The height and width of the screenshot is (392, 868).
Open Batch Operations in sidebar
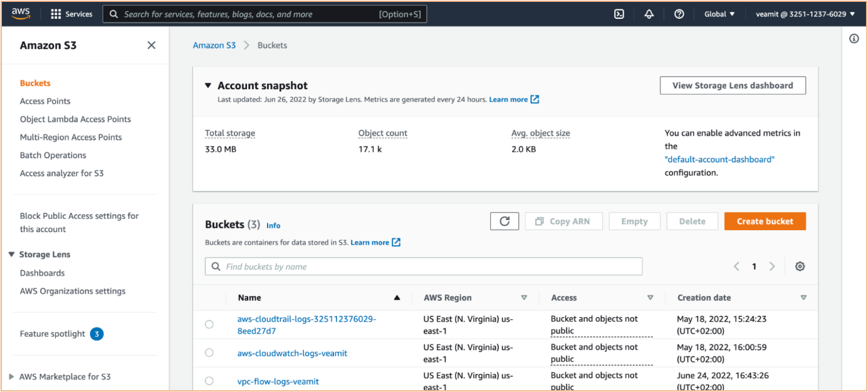click(53, 155)
